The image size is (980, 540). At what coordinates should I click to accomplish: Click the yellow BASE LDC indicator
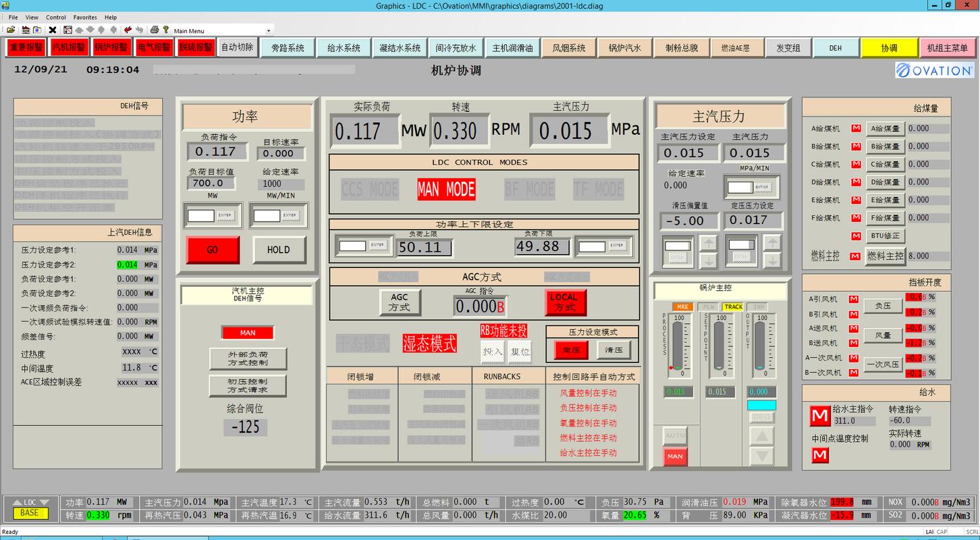pyautogui.click(x=30, y=513)
